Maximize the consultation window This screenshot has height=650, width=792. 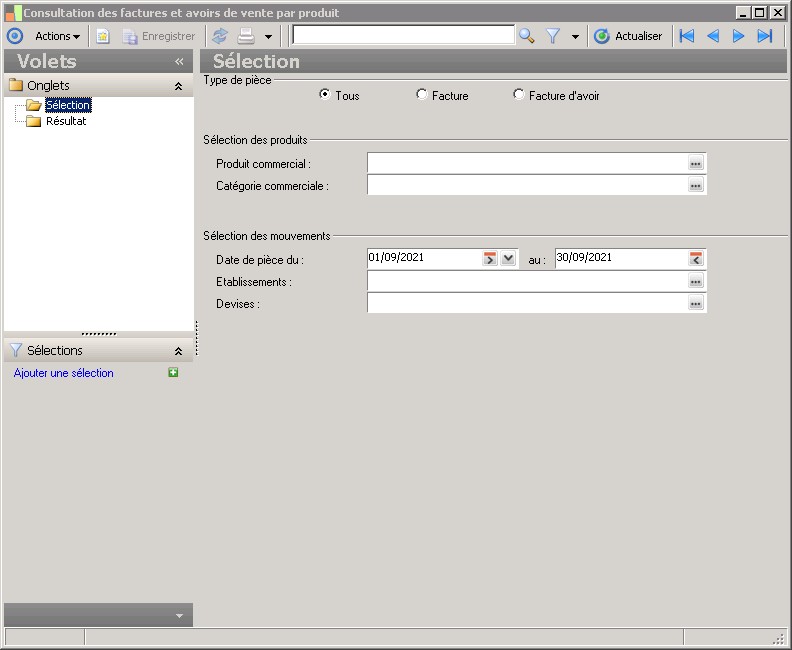pyautogui.click(x=760, y=13)
